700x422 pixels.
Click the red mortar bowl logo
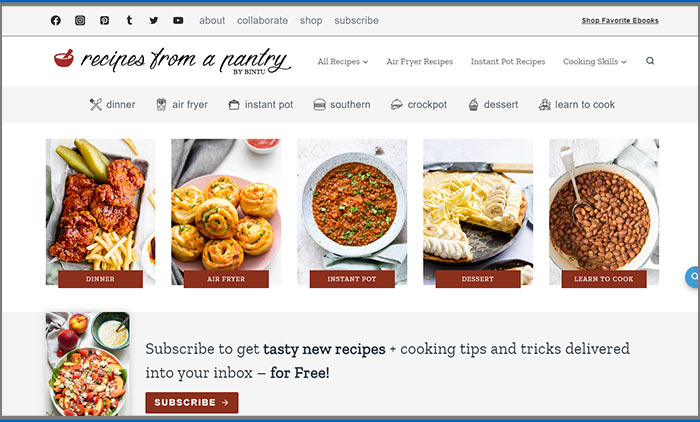pos(64,58)
